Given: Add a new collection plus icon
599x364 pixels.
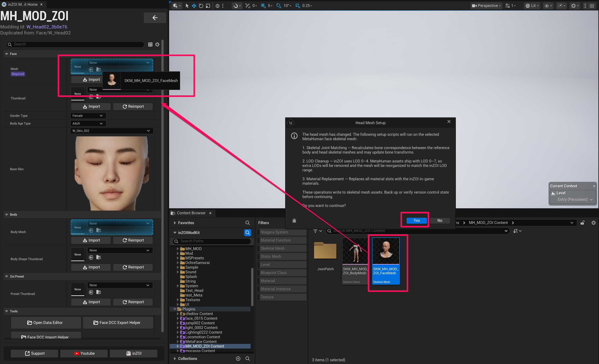Looking at the screenshot, I should pyautogui.click(x=238, y=358).
